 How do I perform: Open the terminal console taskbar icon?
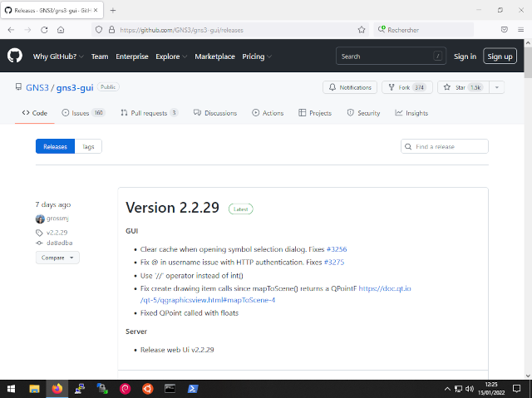tap(170, 389)
